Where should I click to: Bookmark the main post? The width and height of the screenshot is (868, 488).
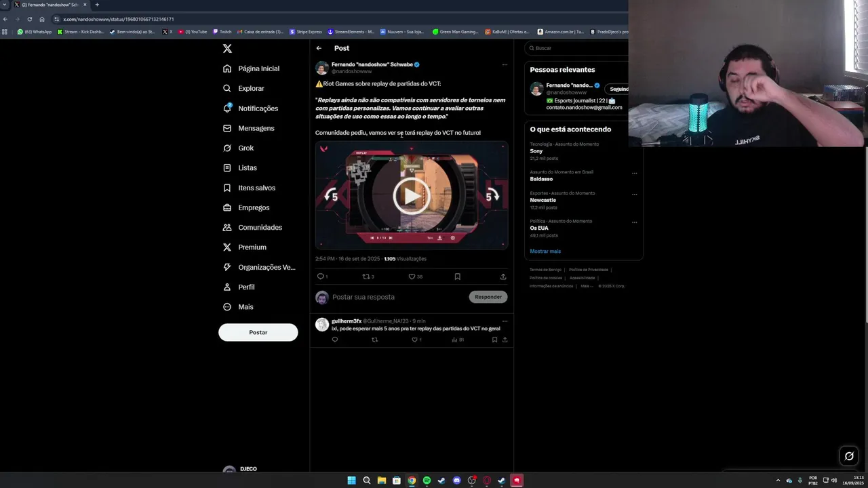pyautogui.click(x=457, y=277)
